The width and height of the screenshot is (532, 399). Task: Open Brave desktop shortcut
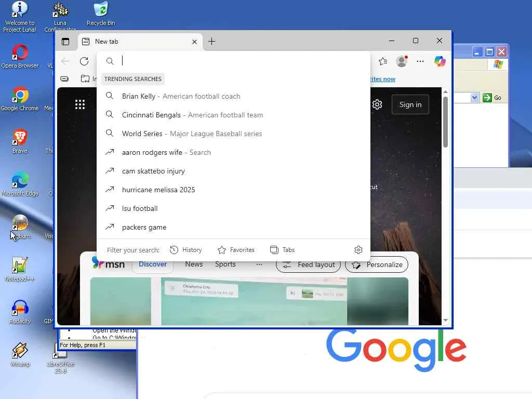click(x=20, y=142)
